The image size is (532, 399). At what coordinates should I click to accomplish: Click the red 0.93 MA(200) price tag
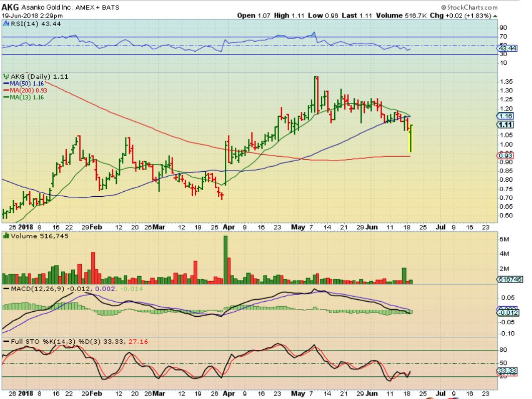(505, 156)
